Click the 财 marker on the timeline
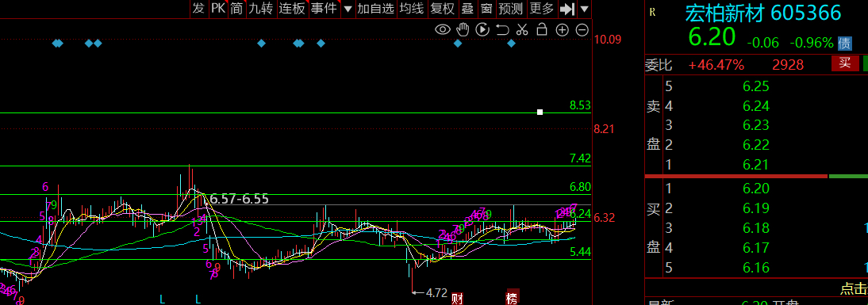The width and height of the screenshot is (868, 305). pyautogui.click(x=457, y=299)
